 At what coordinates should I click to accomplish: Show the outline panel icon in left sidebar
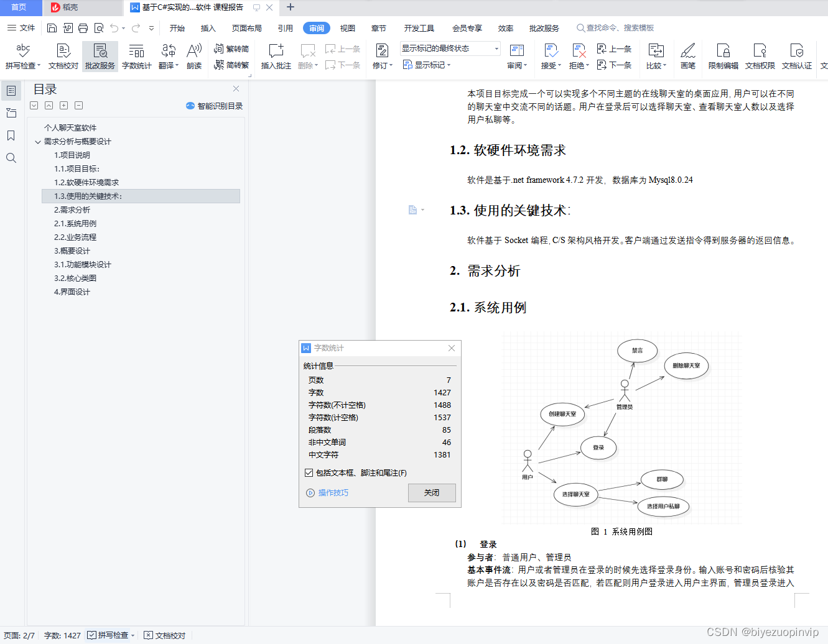(x=11, y=91)
